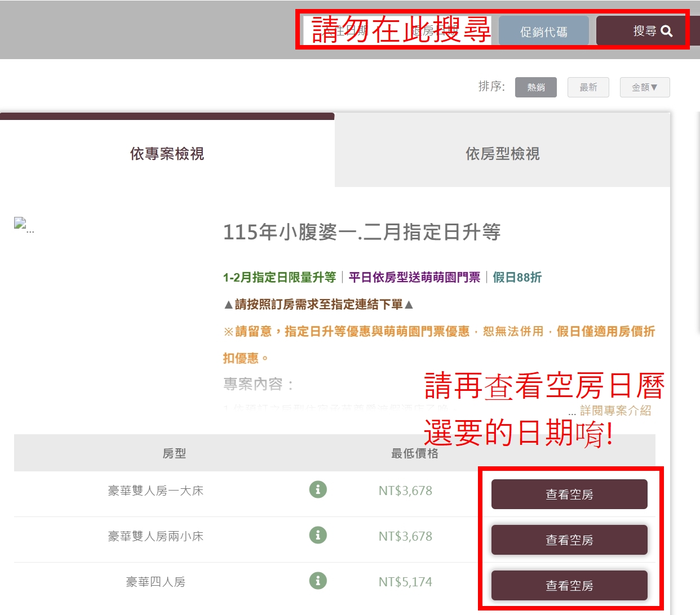This screenshot has height=615, width=700.
Task: Open room info for 豪華雙人房一大床
Action: click(317, 490)
